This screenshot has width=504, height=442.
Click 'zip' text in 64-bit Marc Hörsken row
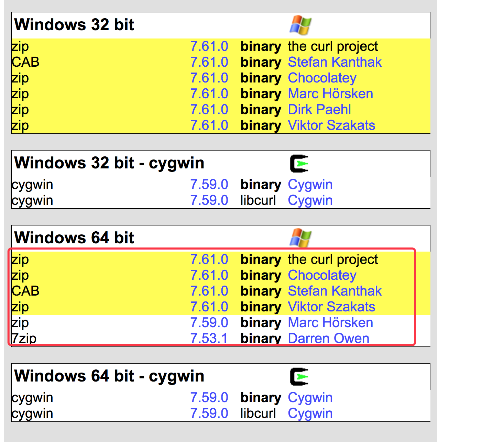point(20,323)
